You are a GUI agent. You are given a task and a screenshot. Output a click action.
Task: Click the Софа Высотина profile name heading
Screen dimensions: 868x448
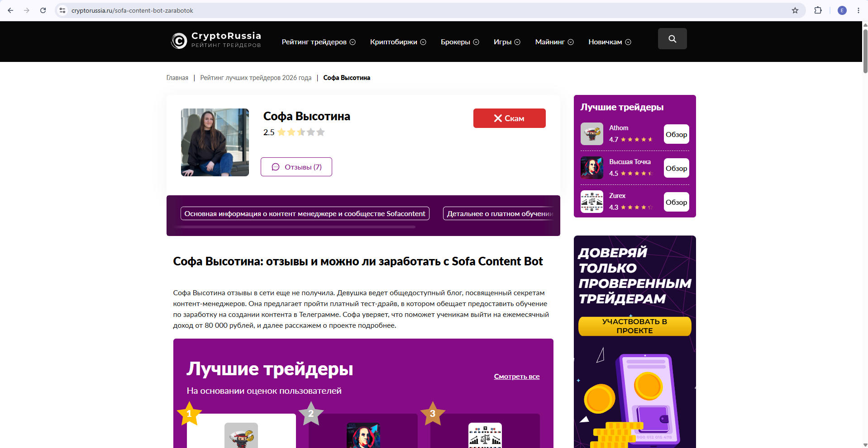pos(307,116)
